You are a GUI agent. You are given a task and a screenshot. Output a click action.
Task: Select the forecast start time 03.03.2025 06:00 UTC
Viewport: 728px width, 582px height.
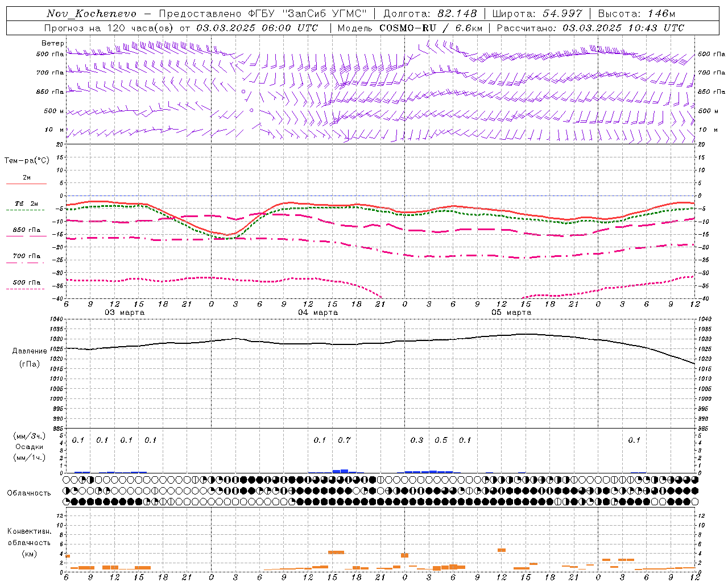click(x=257, y=28)
